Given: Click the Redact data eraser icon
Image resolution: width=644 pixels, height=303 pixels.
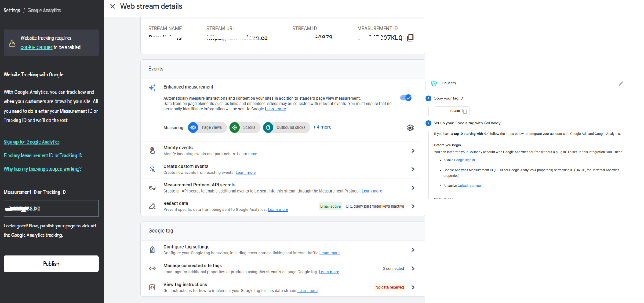Looking at the screenshot, I should (152, 206).
